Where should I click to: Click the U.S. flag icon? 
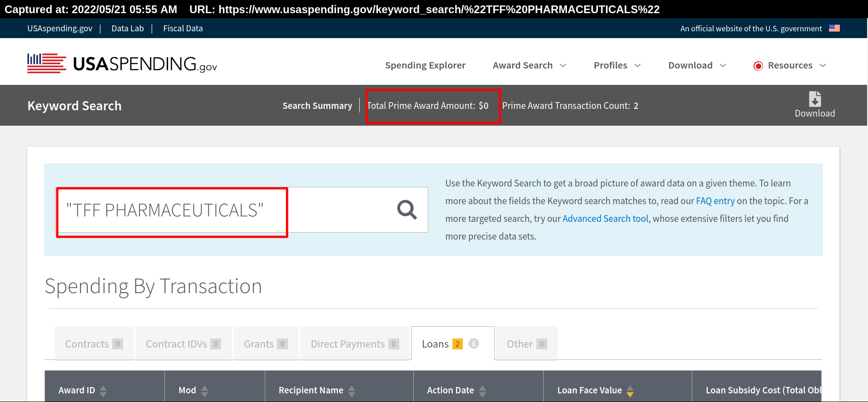[834, 28]
